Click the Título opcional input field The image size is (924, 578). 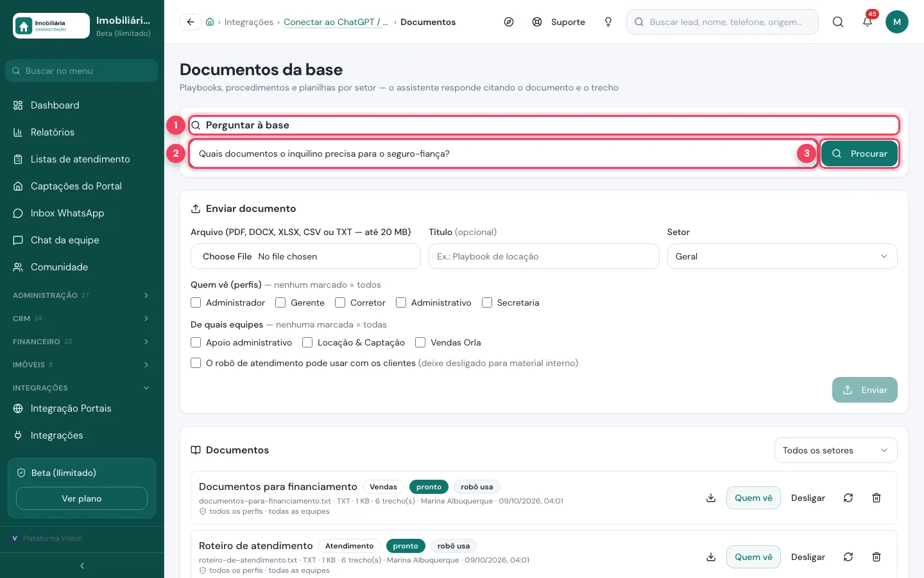tap(544, 256)
